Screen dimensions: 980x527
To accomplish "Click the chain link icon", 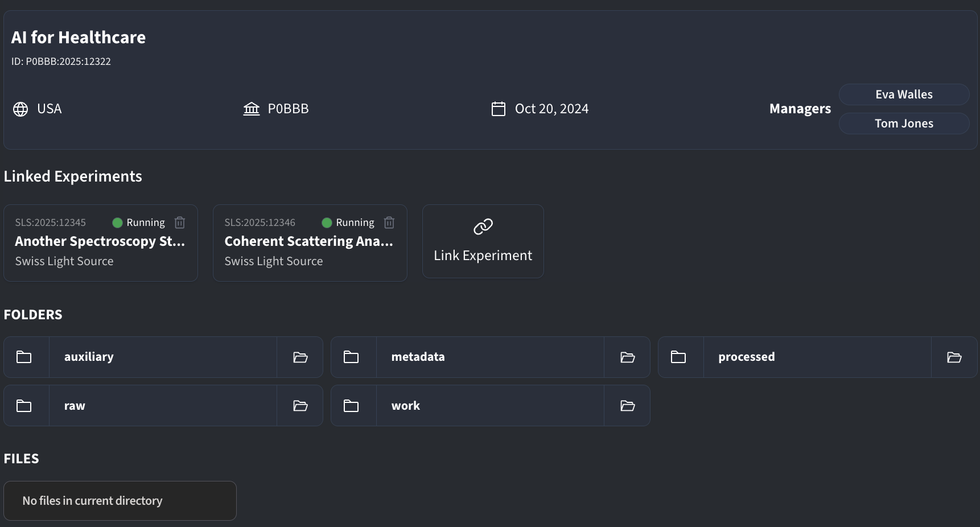I will pos(483,227).
